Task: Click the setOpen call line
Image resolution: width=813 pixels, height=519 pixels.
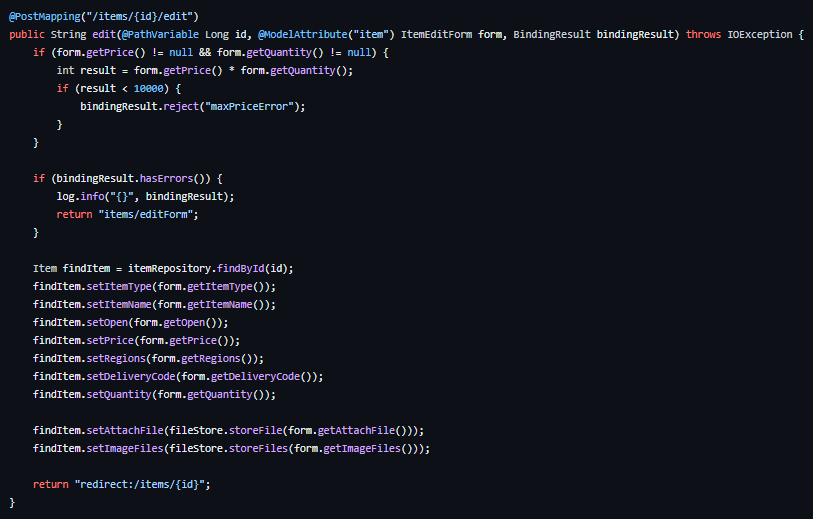Action: (130, 322)
